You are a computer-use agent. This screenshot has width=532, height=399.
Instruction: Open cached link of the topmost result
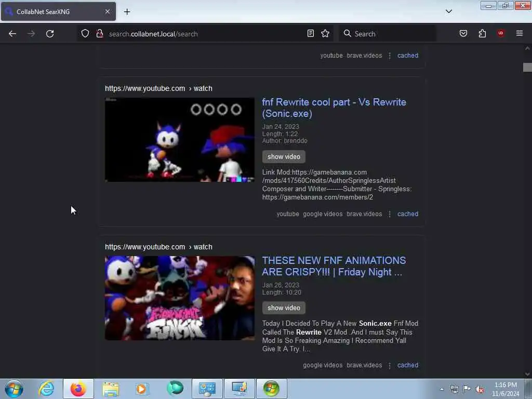tap(407, 56)
